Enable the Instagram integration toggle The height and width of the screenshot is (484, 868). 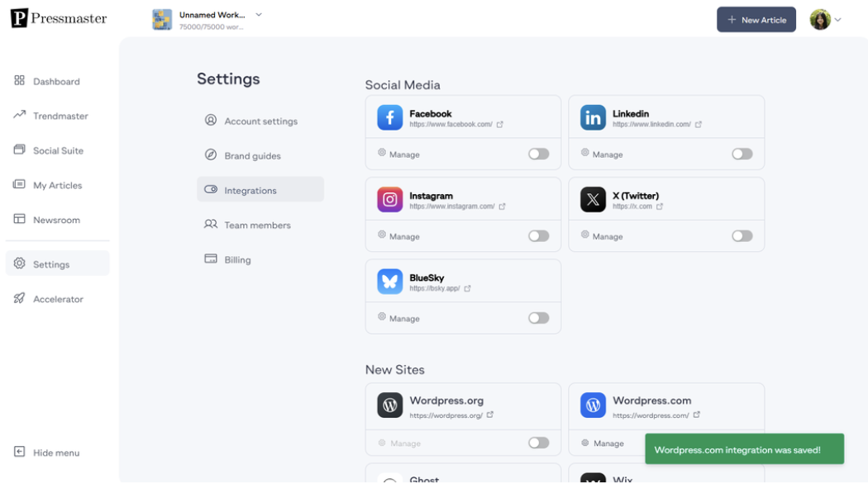[x=539, y=236]
